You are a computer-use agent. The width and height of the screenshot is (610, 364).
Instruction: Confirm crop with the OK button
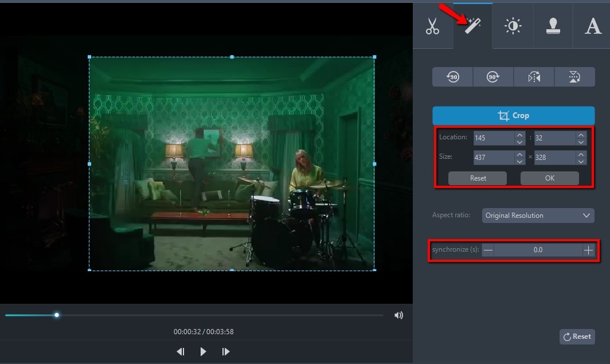tap(550, 178)
